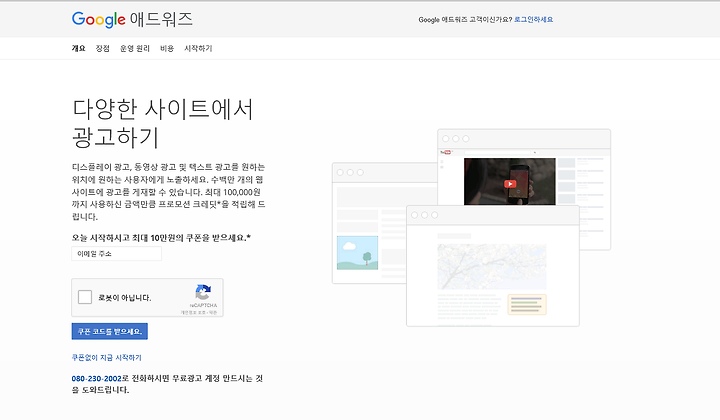720x420 pixels.
Task: Click the reCAPTCHA logo icon
Action: [203, 292]
